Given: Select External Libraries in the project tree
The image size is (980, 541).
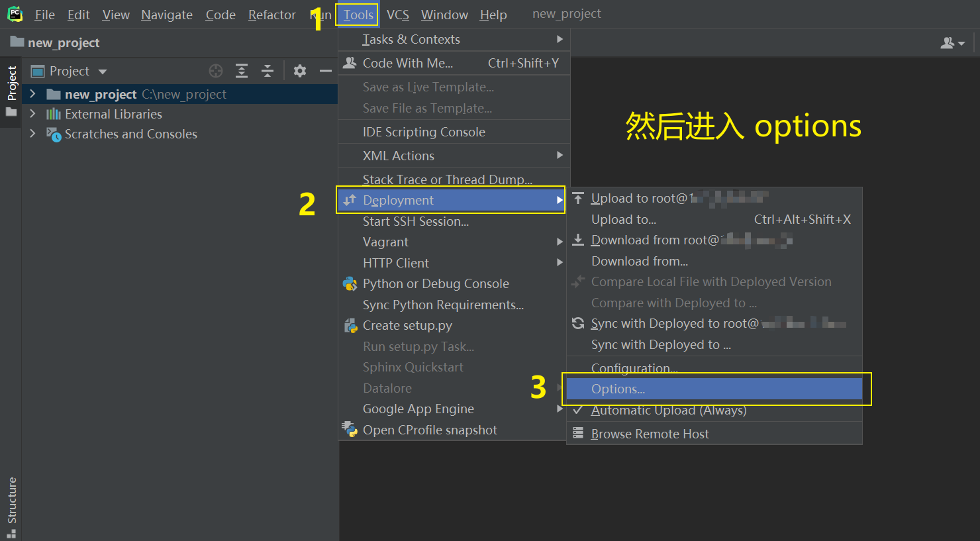Looking at the screenshot, I should (x=113, y=114).
